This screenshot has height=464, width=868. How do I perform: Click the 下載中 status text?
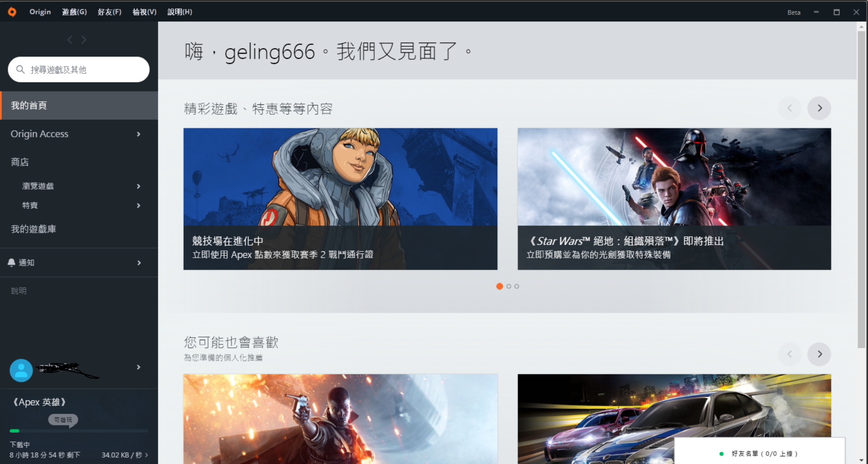pos(19,444)
